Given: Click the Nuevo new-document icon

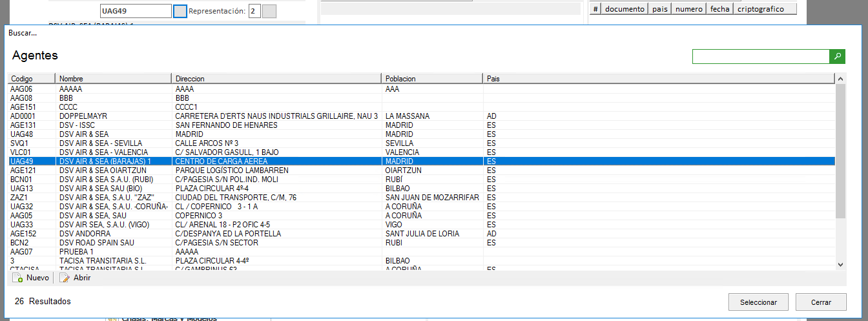Looking at the screenshot, I should (18, 278).
